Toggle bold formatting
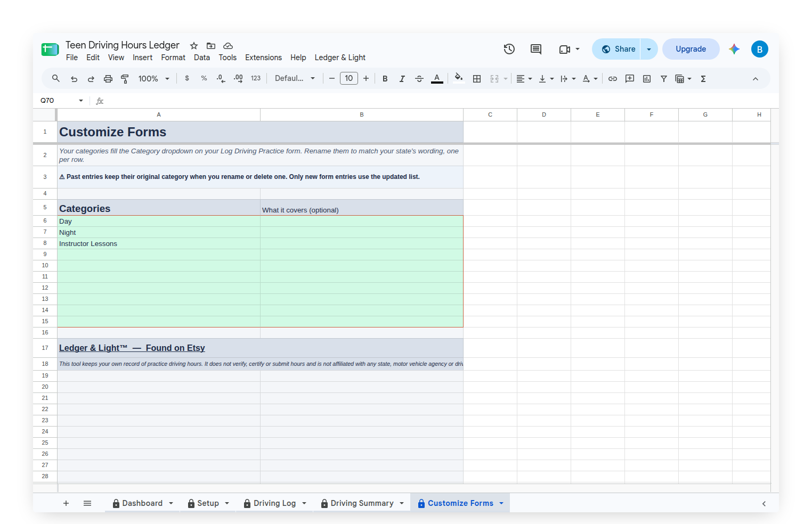Image resolution: width=812 pixels, height=524 pixels. pyautogui.click(x=385, y=79)
